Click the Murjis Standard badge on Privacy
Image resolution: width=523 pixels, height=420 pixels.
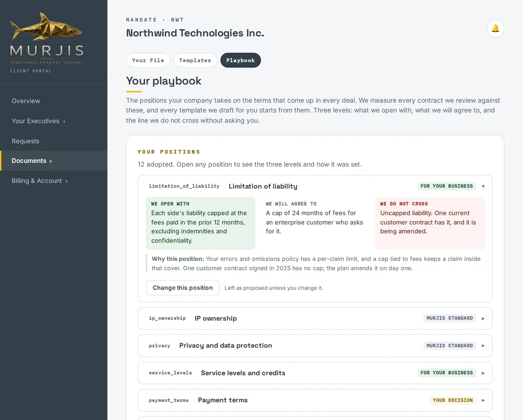[450, 346]
